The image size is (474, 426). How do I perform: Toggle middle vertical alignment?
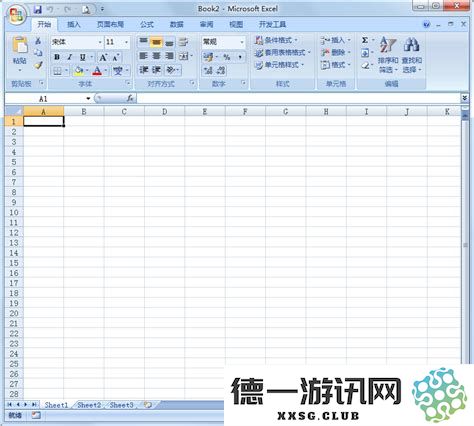click(x=156, y=42)
